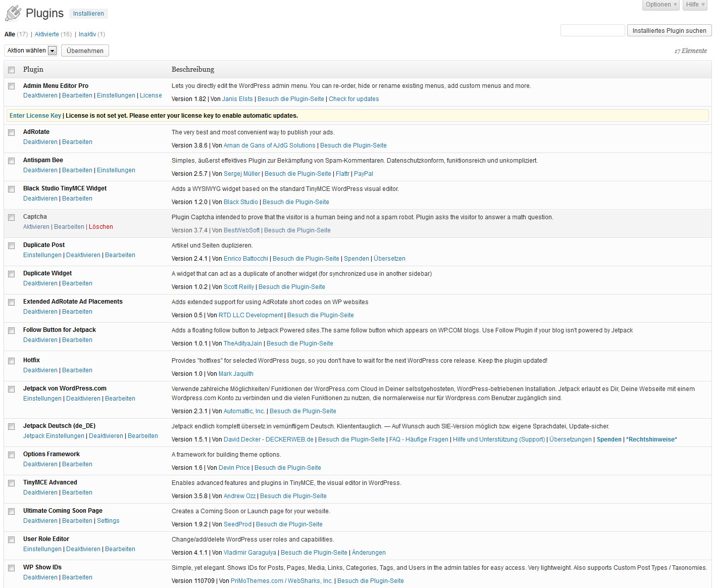
Task: Open Einstellungen for Antispam Bee
Action: click(116, 170)
